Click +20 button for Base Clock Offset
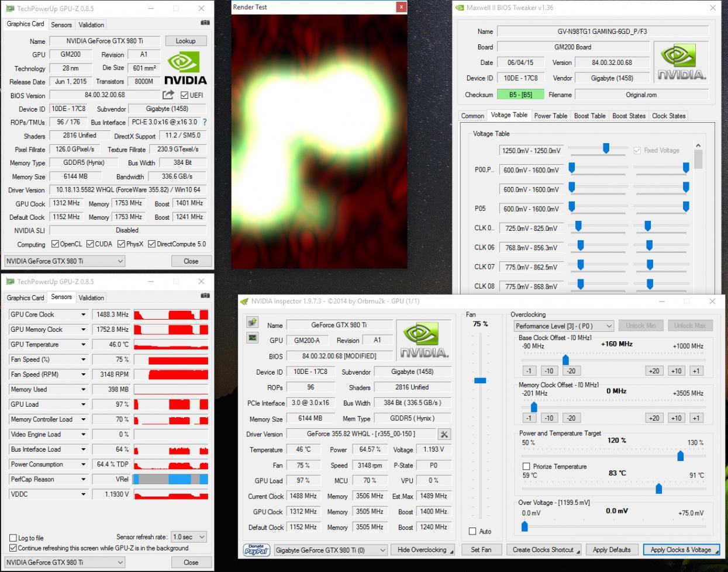 654,370
